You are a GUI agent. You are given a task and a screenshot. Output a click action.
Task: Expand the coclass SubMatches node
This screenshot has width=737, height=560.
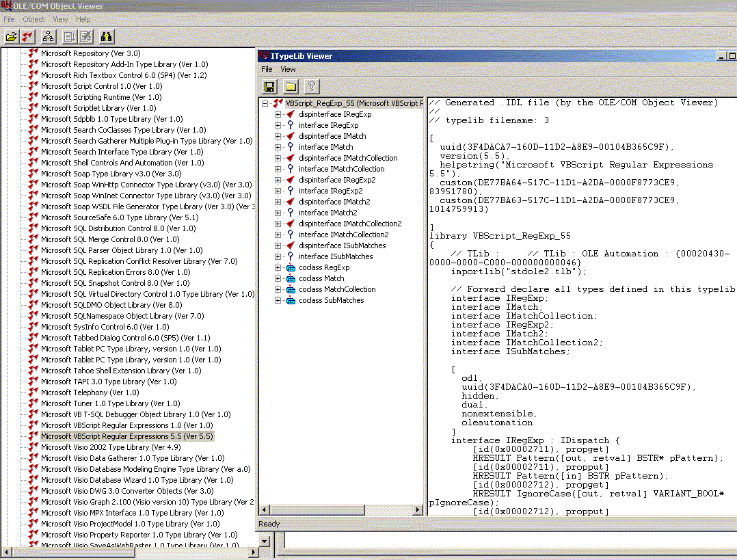pos(278,300)
